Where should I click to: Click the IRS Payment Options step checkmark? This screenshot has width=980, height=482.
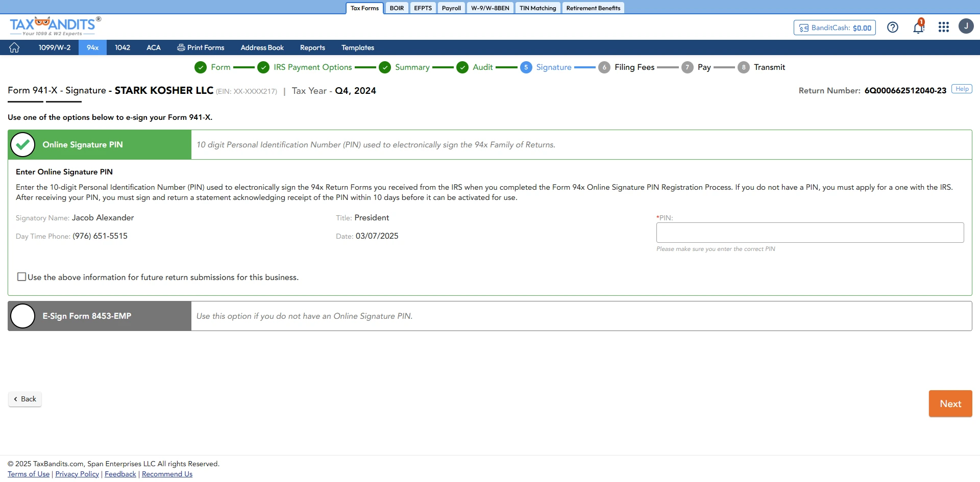[x=263, y=67]
